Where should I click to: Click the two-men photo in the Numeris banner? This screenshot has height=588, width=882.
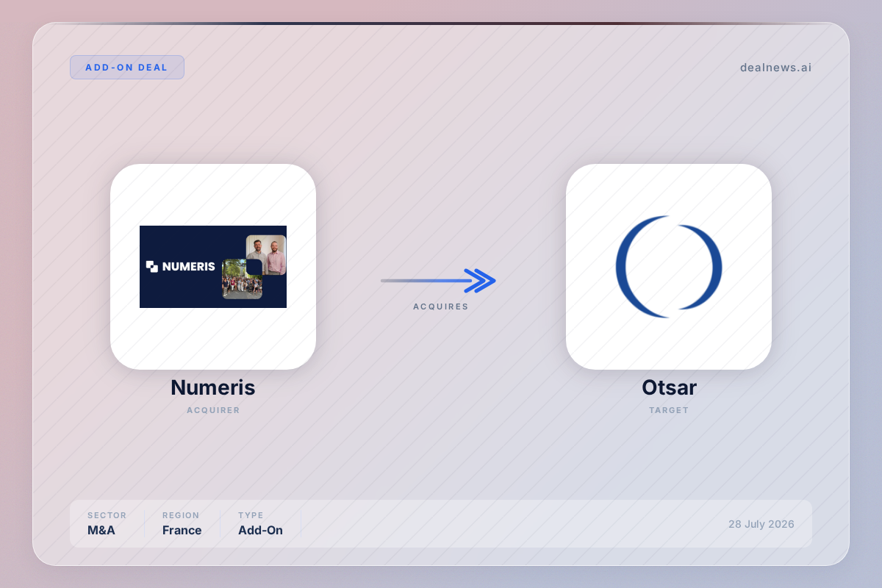click(266, 255)
